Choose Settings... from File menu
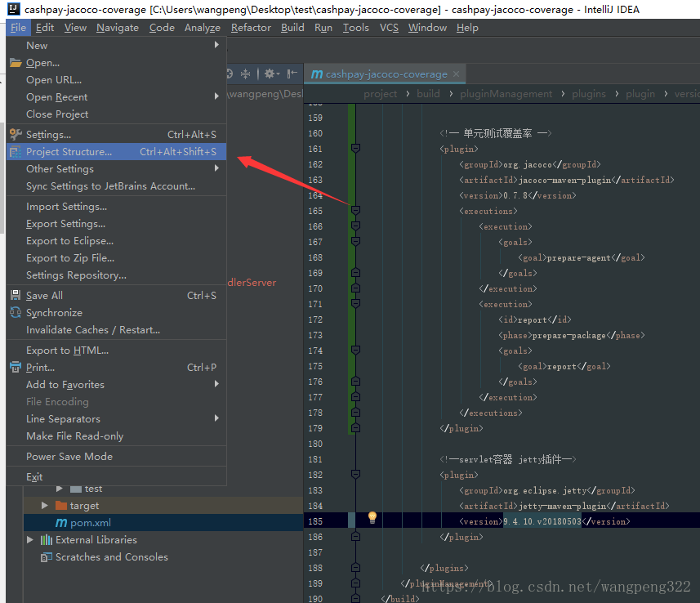 tap(117, 135)
